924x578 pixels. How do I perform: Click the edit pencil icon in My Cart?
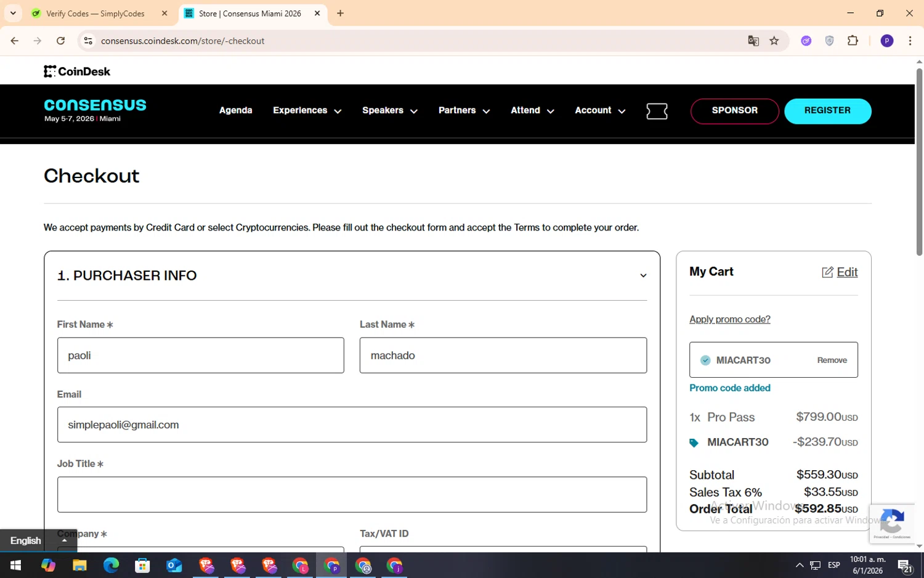tap(827, 272)
